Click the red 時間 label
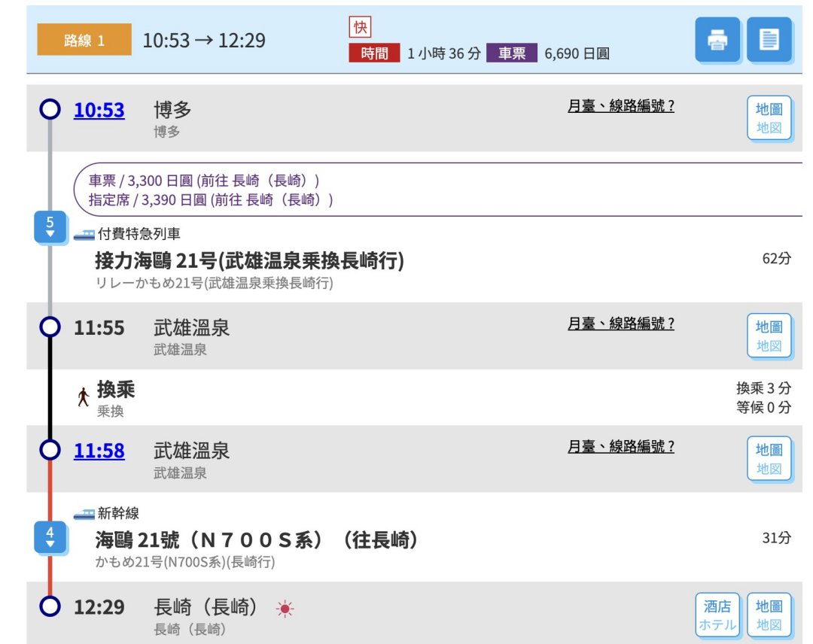 tap(374, 53)
